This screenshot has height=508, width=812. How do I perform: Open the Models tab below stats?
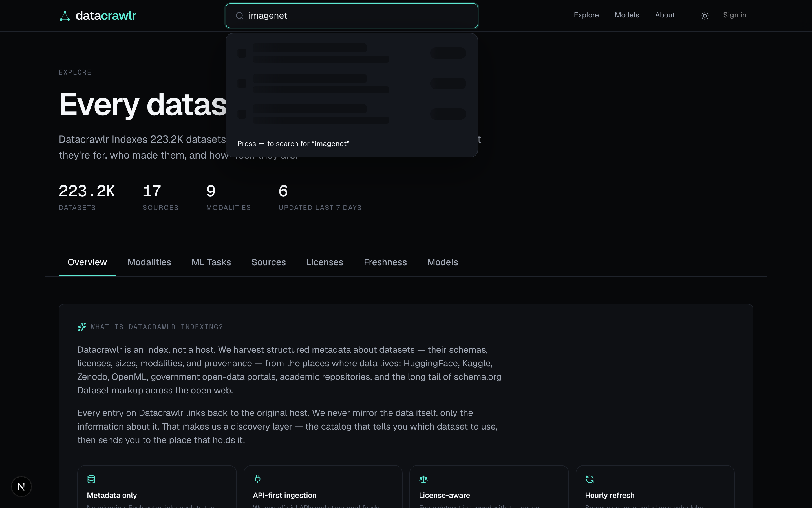443,262
